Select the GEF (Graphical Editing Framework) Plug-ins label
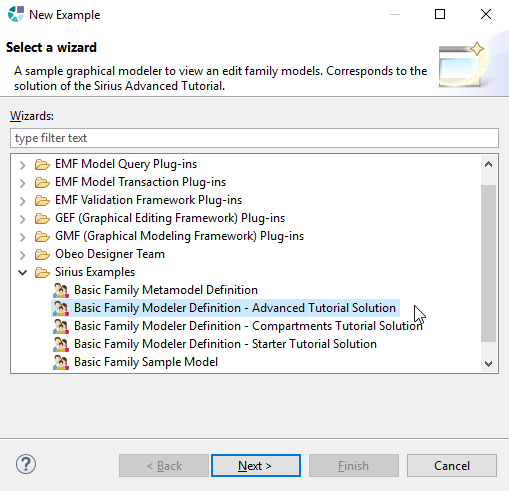Image resolution: width=509 pixels, height=491 pixels. 170,218
